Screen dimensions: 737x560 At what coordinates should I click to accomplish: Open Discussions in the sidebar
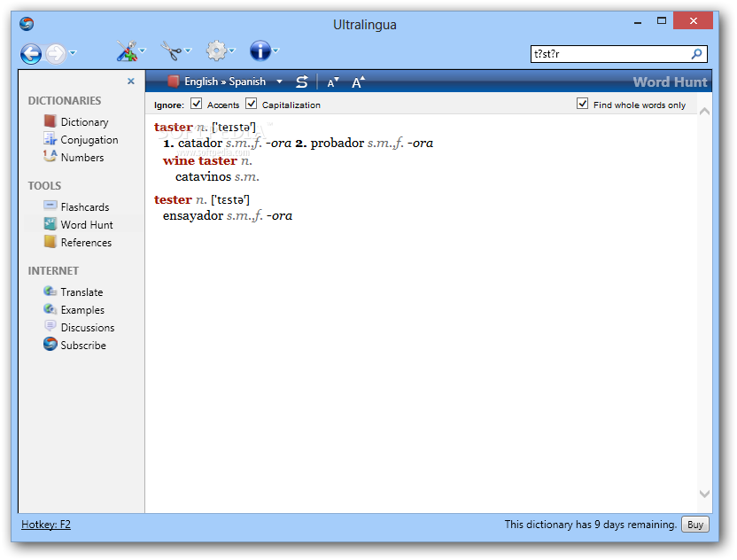pyautogui.click(x=88, y=328)
